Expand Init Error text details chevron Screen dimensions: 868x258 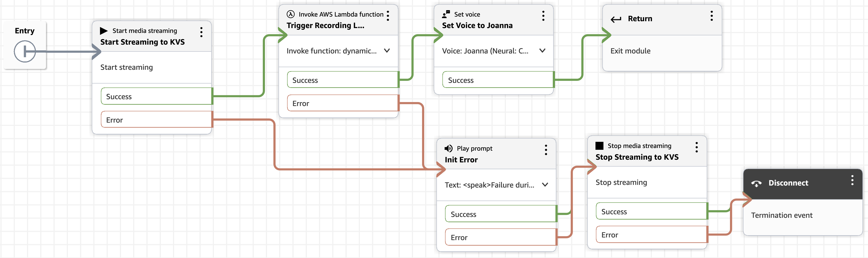(545, 185)
